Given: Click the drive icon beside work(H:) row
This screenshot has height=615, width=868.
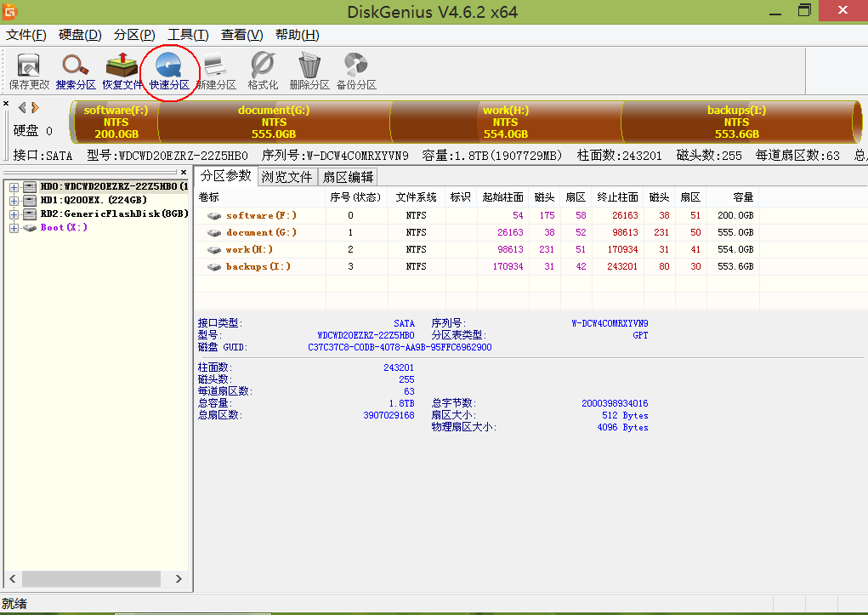Looking at the screenshot, I should point(214,250).
